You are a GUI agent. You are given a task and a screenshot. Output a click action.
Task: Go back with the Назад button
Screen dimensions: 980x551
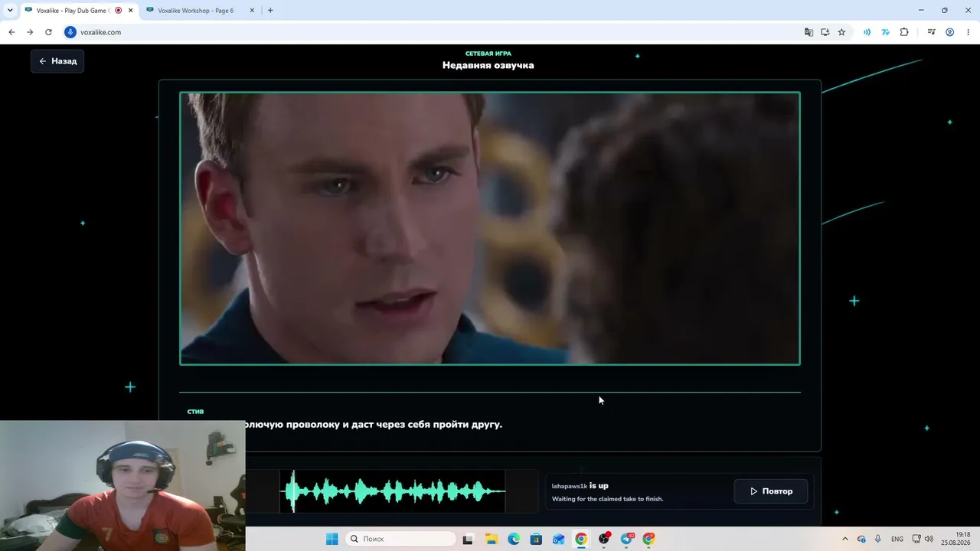(x=57, y=61)
